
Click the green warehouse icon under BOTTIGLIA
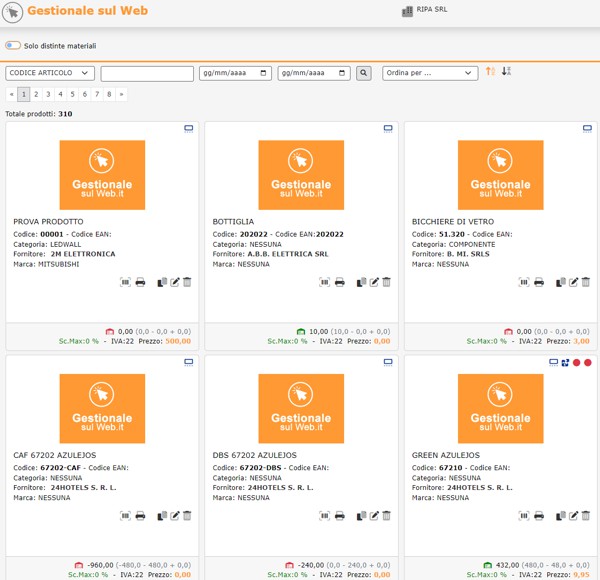click(x=301, y=331)
